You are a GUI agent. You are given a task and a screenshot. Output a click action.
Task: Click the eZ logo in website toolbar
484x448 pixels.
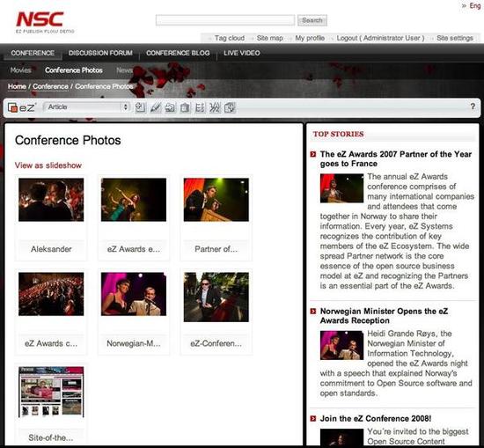pos(21,107)
